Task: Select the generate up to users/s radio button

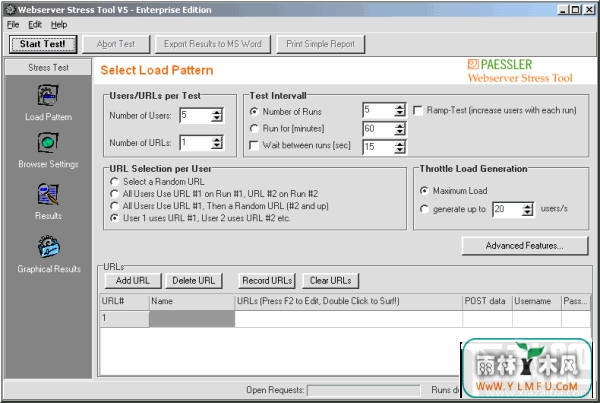Action: [x=424, y=209]
